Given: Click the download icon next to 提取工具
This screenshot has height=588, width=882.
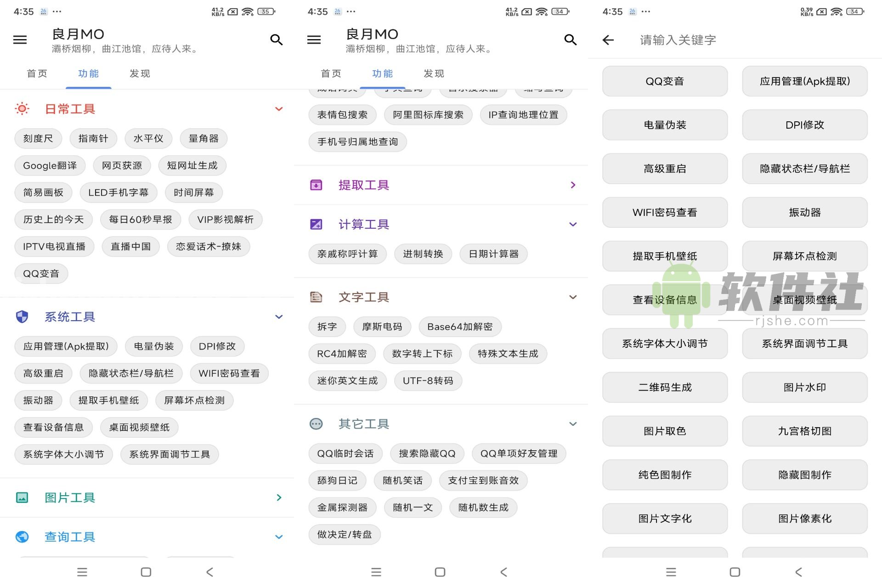Looking at the screenshot, I should 316,185.
